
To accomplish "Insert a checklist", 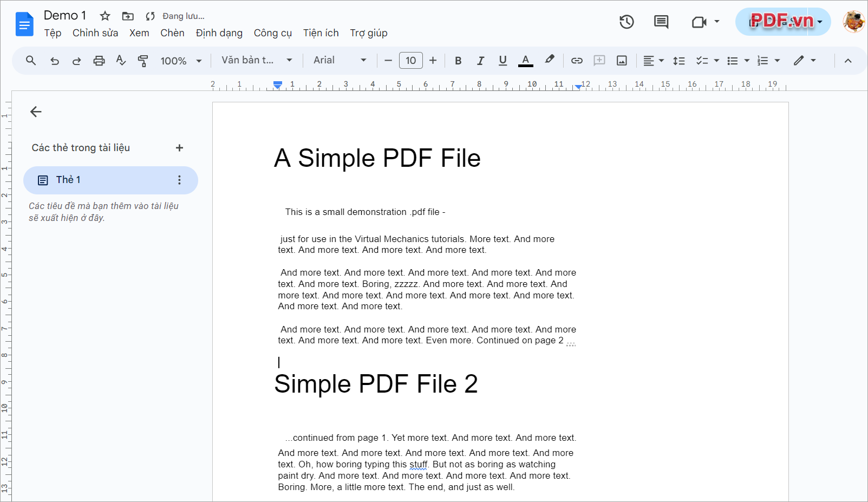I will pos(702,61).
